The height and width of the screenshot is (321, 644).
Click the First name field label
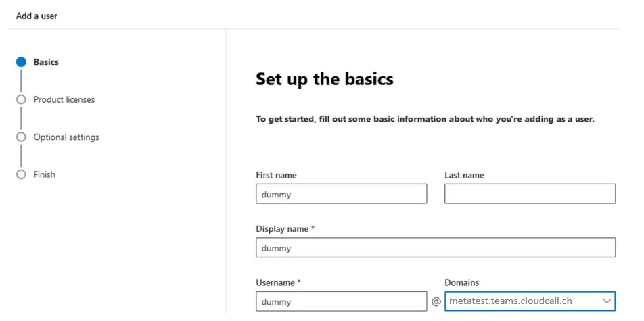(276, 175)
